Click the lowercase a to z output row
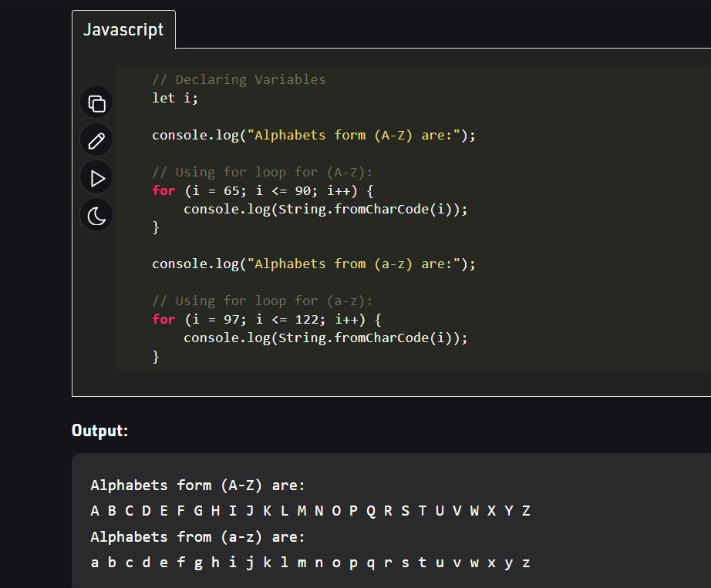Image resolution: width=711 pixels, height=588 pixels. pyautogui.click(x=310, y=563)
